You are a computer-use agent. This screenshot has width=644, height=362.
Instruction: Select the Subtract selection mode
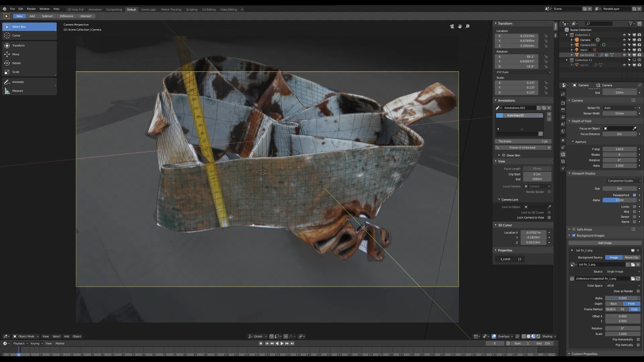47,16
